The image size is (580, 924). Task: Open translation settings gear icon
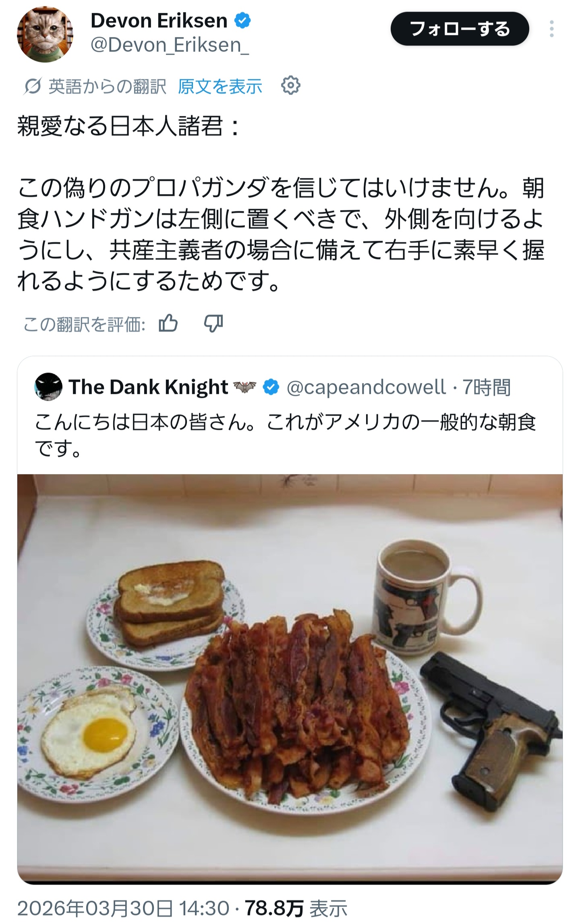tap(290, 85)
